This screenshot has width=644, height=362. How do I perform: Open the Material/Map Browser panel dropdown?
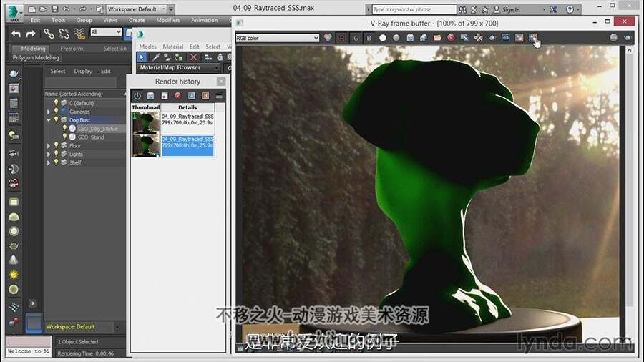click(x=179, y=68)
